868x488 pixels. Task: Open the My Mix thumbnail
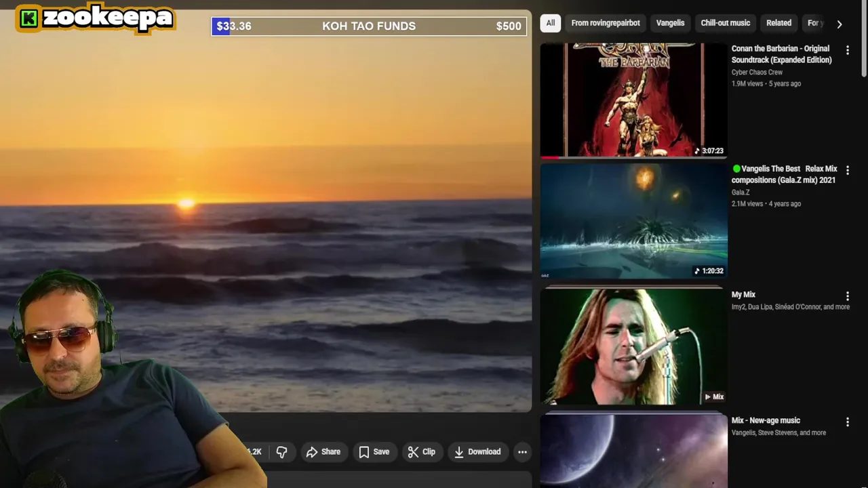(x=633, y=346)
